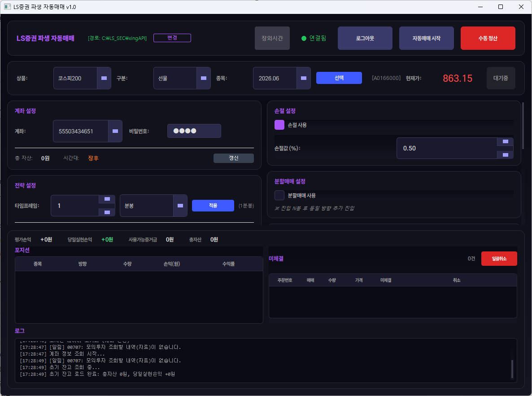532x396 pixels.
Task: Click the 비밀번호 password input field
Action: [194, 131]
